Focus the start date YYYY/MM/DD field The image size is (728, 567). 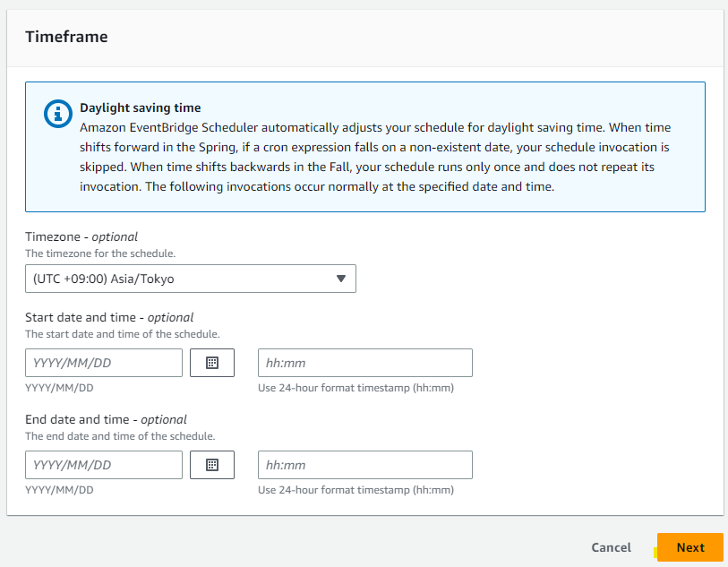coord(104,363)
